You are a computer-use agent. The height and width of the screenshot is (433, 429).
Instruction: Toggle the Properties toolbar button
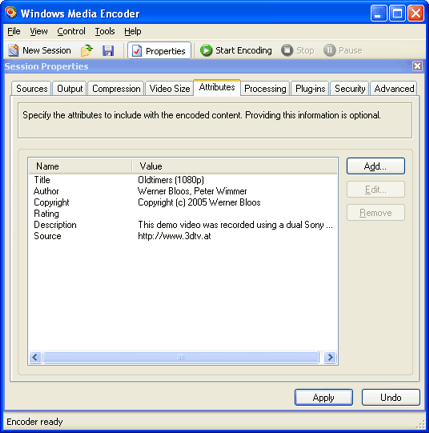tap(159, 51)
